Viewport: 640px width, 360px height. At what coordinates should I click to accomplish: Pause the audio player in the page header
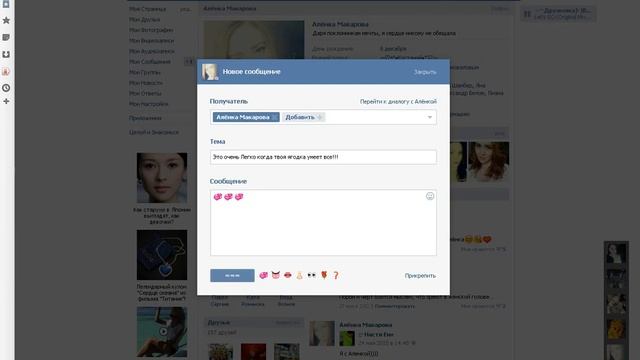coord(527,14)
